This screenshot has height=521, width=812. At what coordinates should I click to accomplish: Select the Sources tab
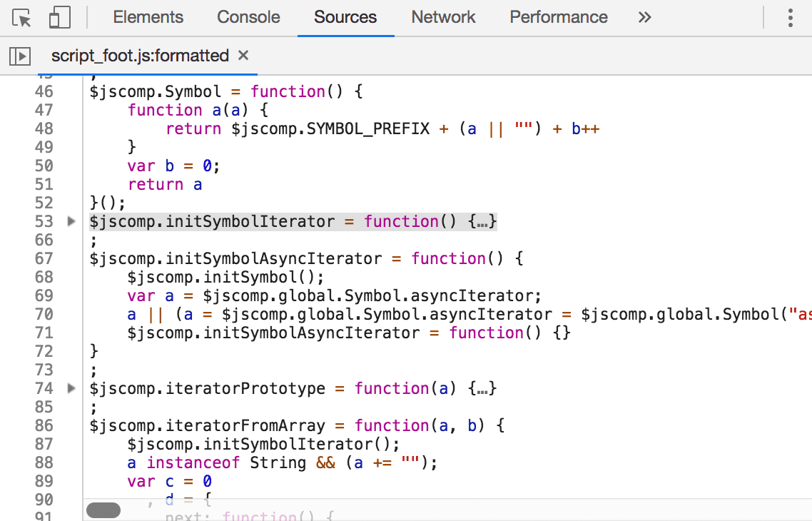coord(345,18)
